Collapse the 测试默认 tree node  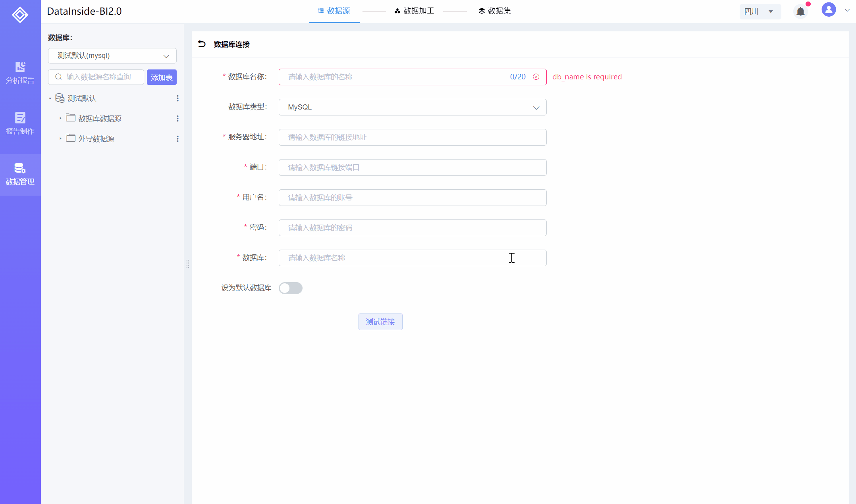pyautogui.click(x=50, y=98)
